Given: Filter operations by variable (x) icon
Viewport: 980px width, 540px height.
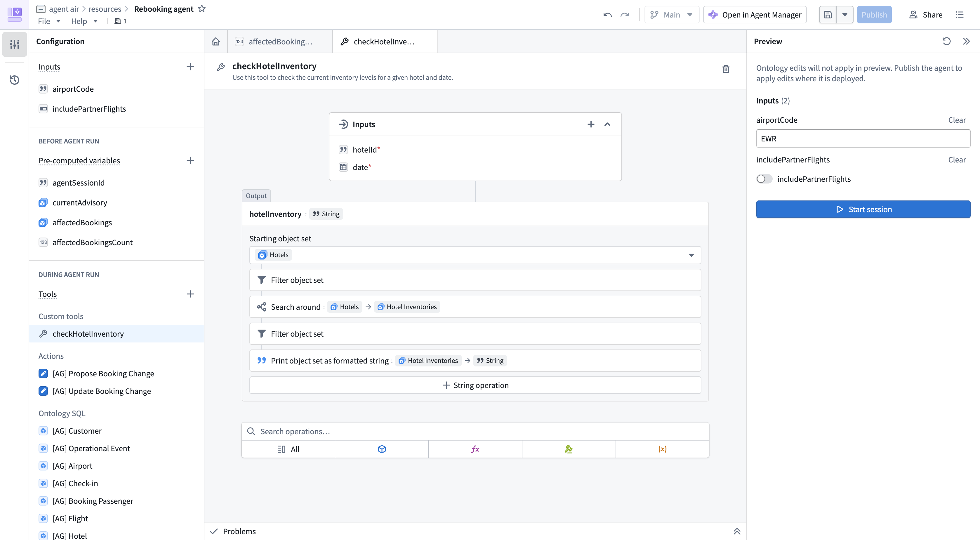Looking at the screenshot, I should 662,449.
